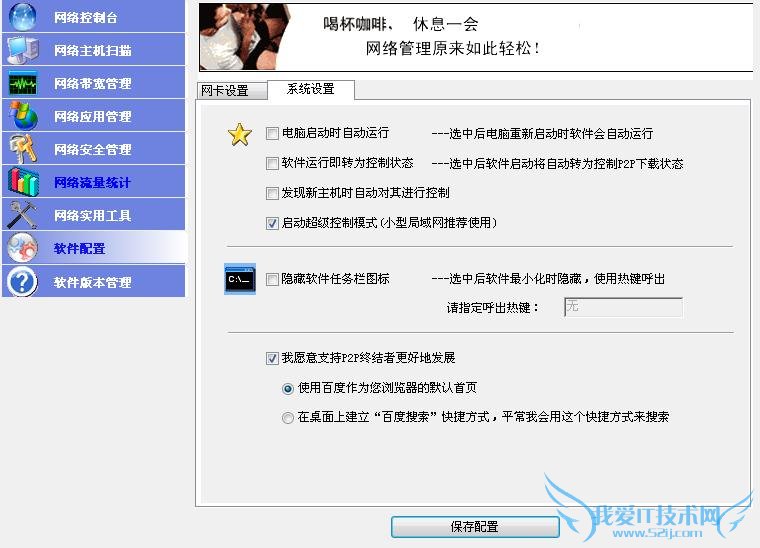Click the bar chart icon for 网络流量统计
The image size is (760, 548).
23,182
